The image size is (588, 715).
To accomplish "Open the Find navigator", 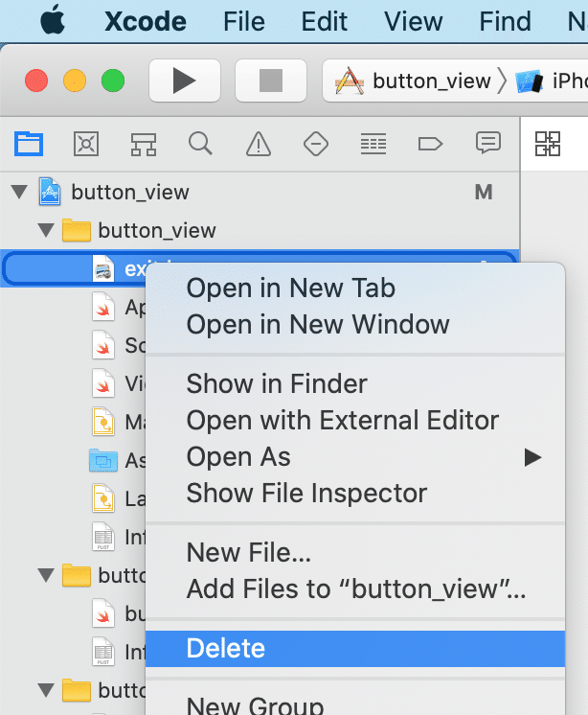I will pyautogui.click(x=200, y=144).
